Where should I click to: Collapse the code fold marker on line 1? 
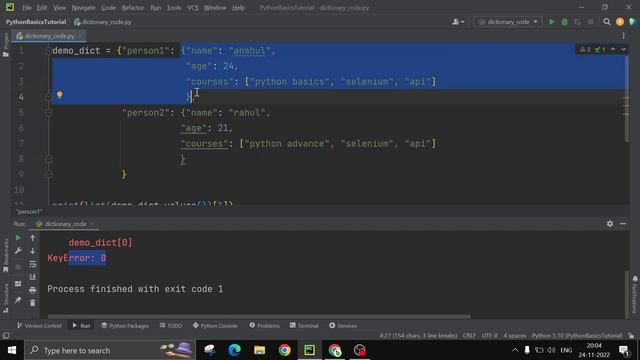[48, 51]
